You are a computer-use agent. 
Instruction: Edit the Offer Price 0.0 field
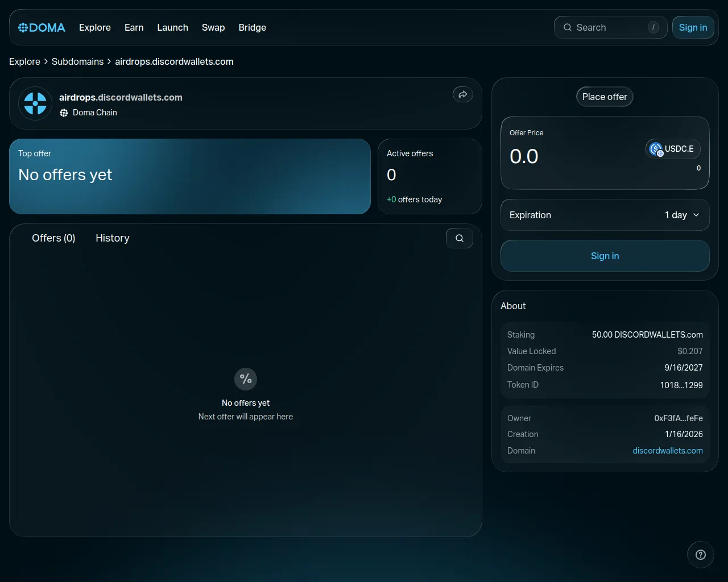(x=524, y=156)
